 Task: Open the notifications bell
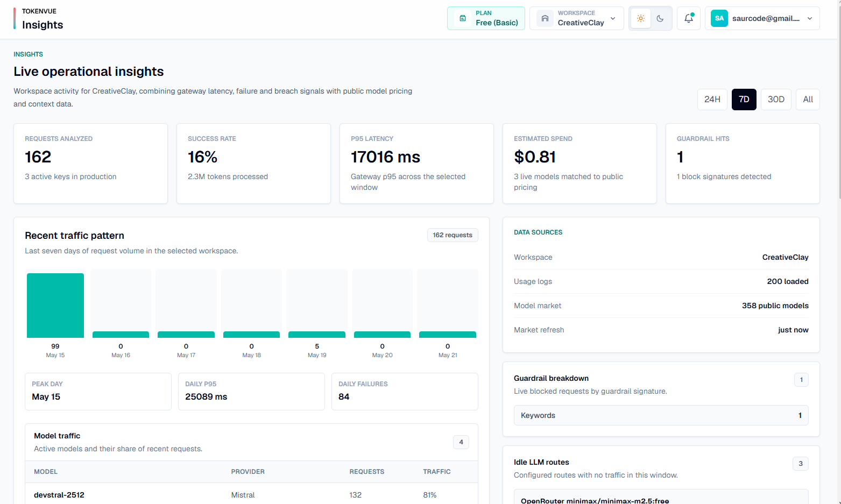[x=688, y=18]
